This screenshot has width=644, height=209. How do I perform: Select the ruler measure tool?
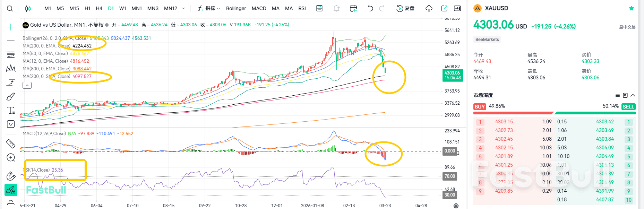(x=11, y=143)
